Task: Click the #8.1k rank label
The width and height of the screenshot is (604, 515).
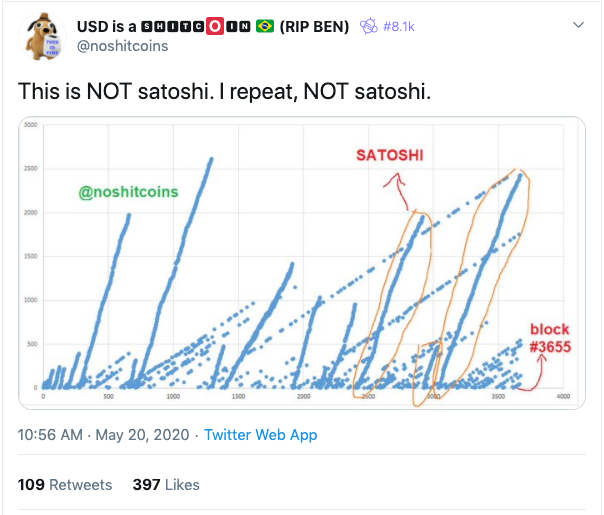Action: tap(399, 27)
